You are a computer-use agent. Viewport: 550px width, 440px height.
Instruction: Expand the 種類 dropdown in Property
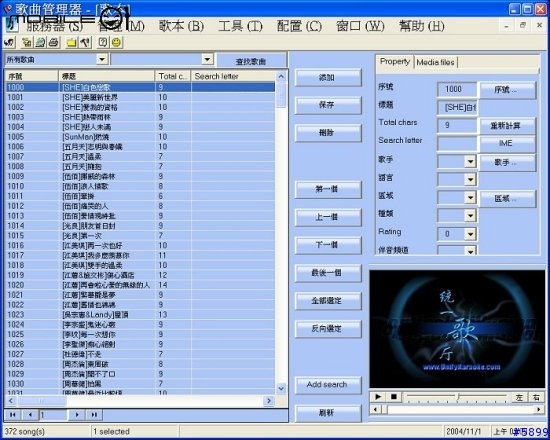tap(470, 215)
